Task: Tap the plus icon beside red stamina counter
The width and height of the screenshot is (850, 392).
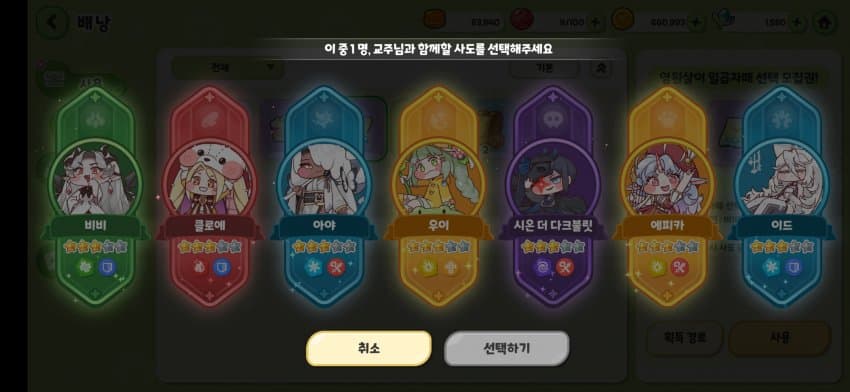Action: [595, 23]
